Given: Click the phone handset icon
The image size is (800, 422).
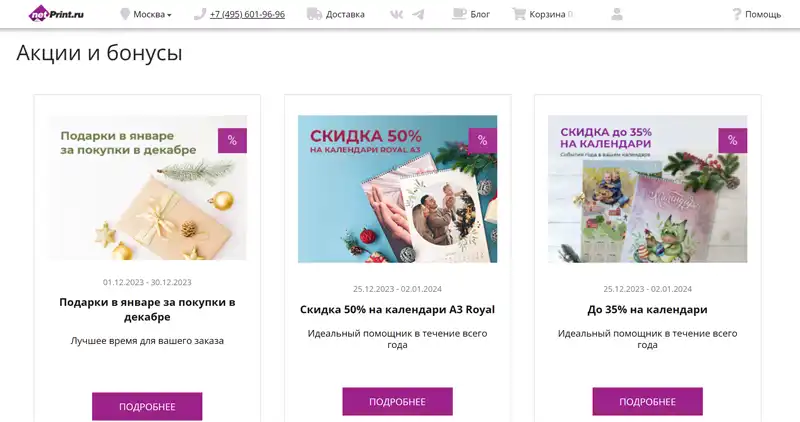Looking at the screenshot, I should point(200,14).
